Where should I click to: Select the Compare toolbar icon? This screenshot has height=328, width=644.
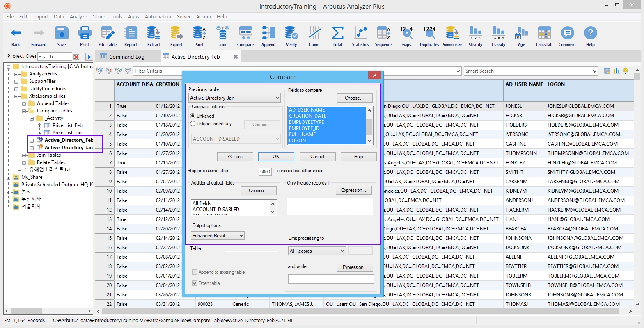click(245, 36)
